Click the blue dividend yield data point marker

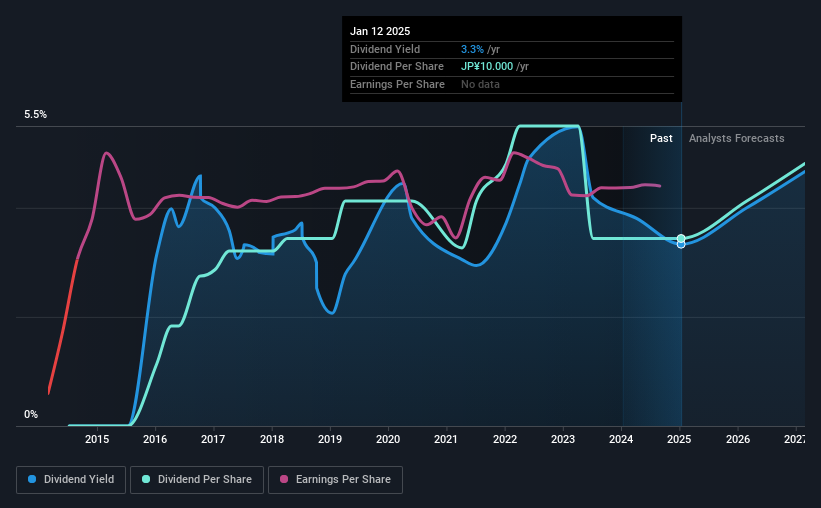681,244
